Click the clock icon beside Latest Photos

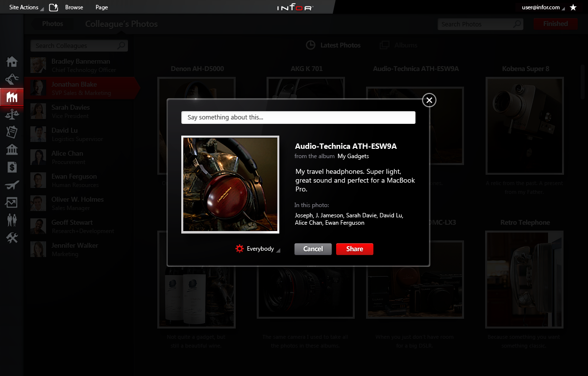(311, 45)
